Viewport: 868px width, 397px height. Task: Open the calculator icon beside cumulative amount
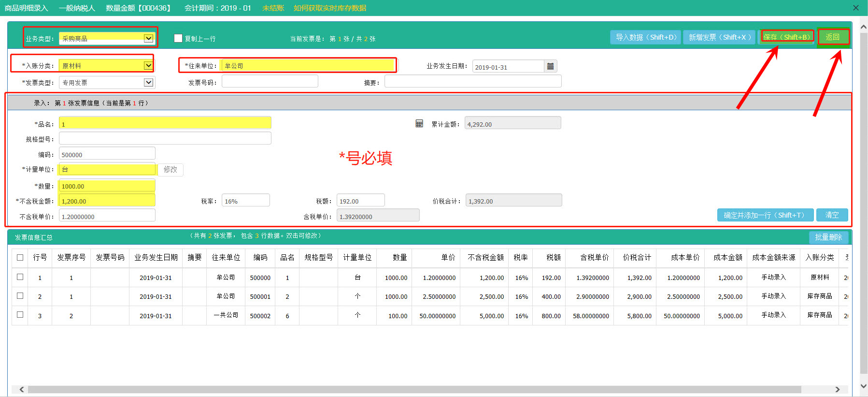419,124
